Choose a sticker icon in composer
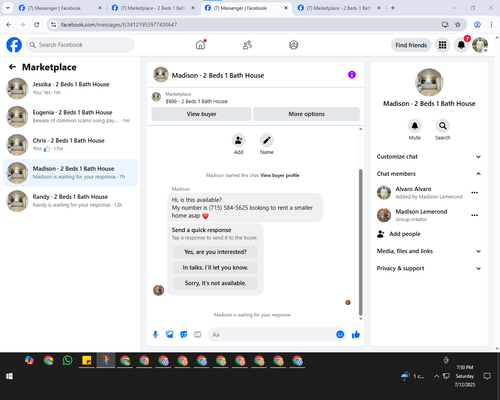Image resolution: width=500 pixels, height=400 pixels. (184, 334)
